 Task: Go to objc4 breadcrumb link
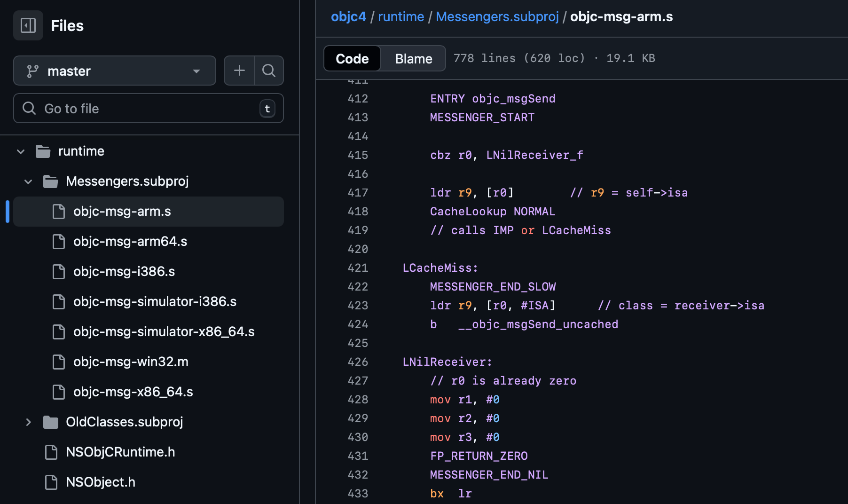click(348, 16)
